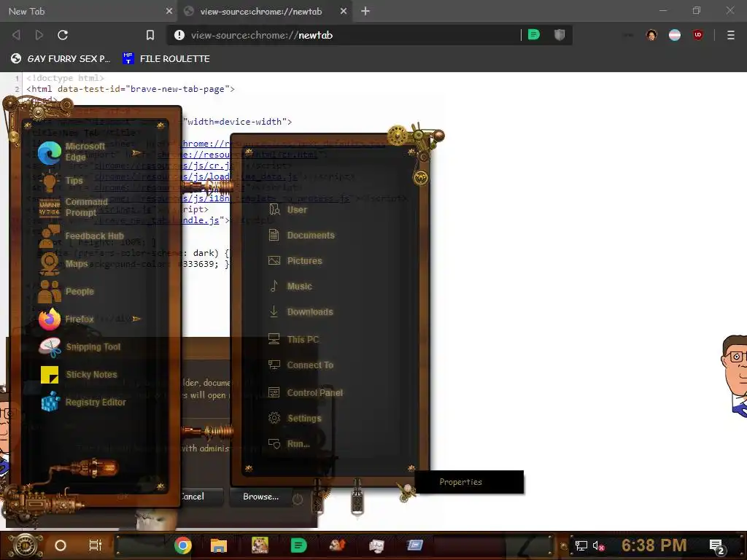Open the User folder entry

[287, 209]
